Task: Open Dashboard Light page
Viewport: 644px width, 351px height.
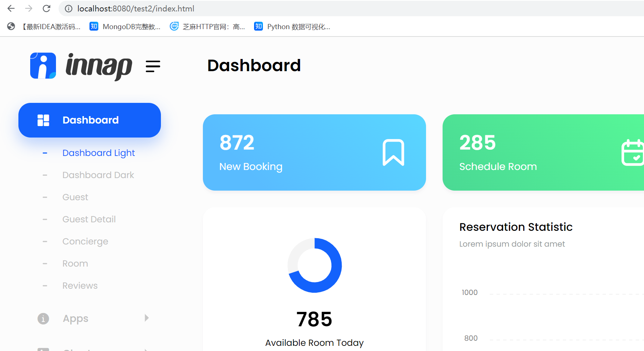Action: (x=99, y=153)
